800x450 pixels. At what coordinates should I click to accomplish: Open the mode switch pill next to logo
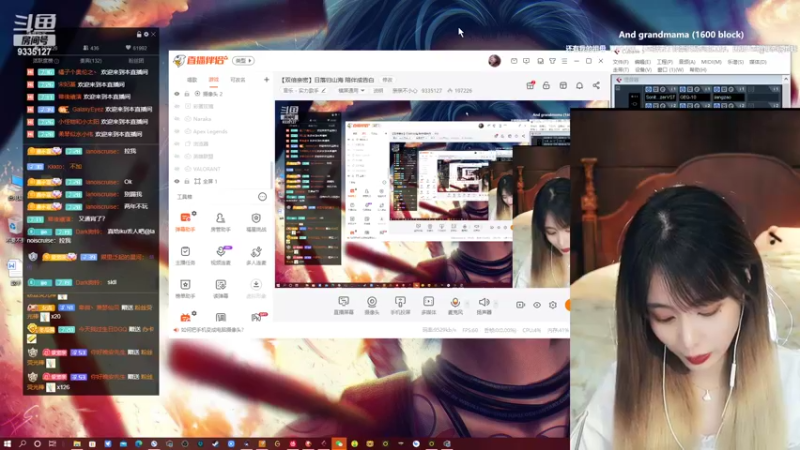(x=243, y=61)
